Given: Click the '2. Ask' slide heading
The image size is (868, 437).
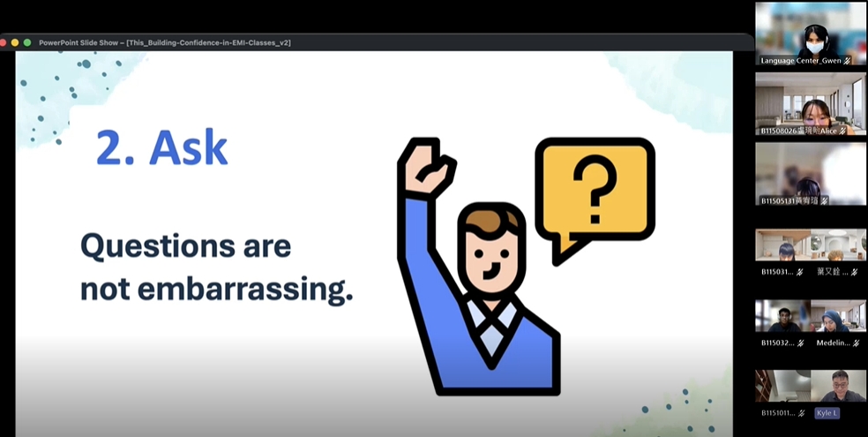Looking at the screenshot, I should point(162,148).
